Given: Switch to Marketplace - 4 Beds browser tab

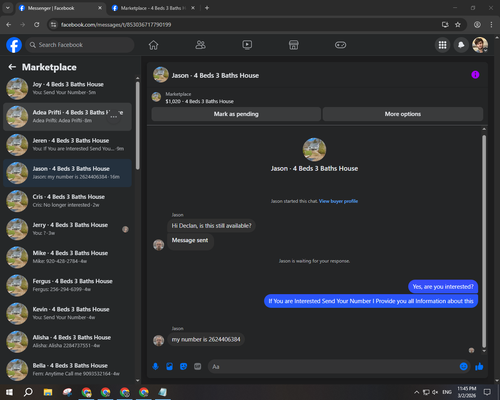Looking at the screenshot, I should (x=152, y=8).
